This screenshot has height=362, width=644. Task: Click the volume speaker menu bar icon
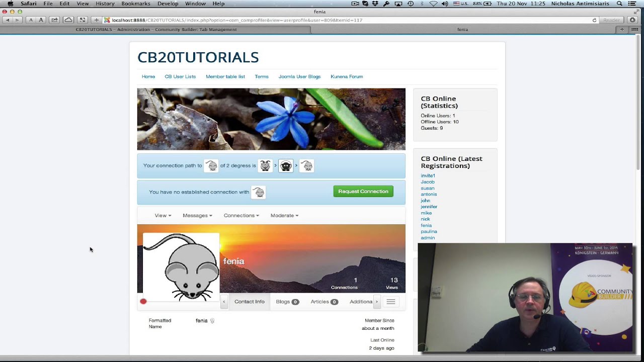click(x=445, y=4)
